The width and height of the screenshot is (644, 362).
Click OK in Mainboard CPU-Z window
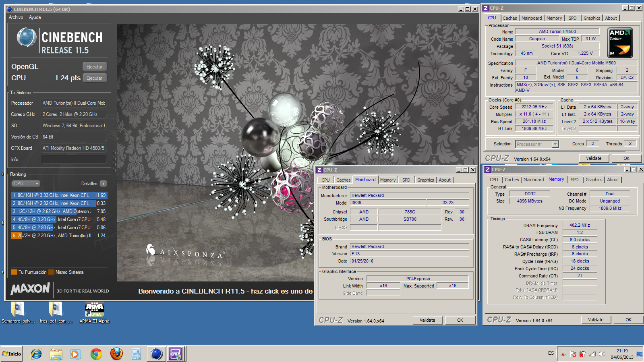pyautogui.click(x=460, y=320)
